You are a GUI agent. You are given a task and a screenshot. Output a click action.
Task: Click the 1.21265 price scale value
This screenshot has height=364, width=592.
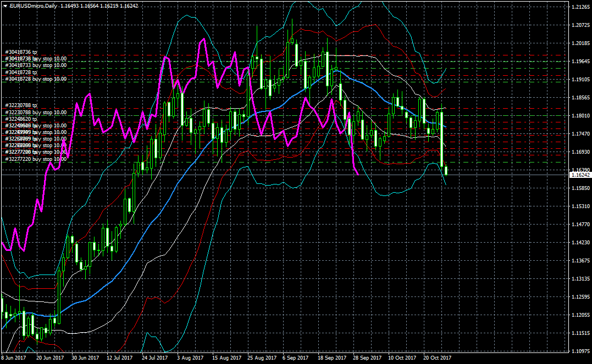(x=580, y=7)
